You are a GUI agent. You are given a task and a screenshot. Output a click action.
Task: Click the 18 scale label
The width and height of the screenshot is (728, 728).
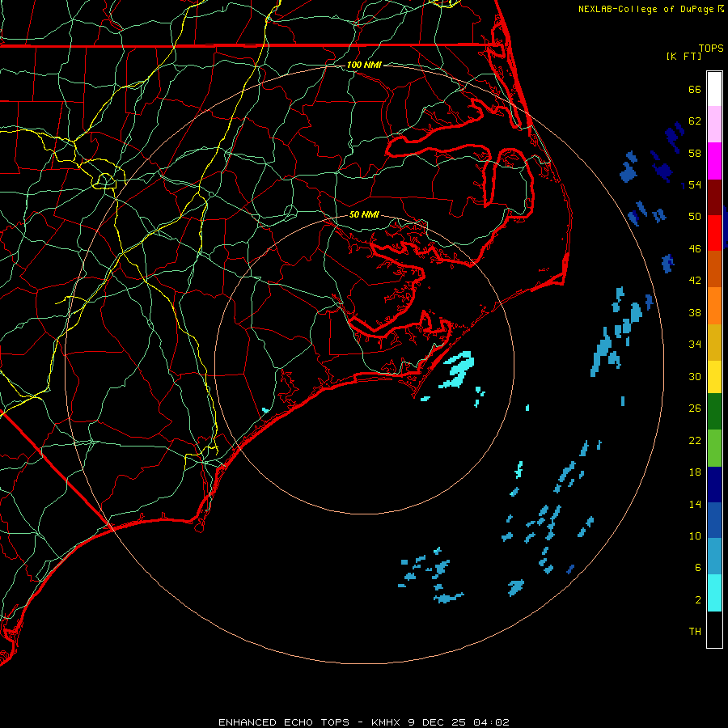click(695, 472)
